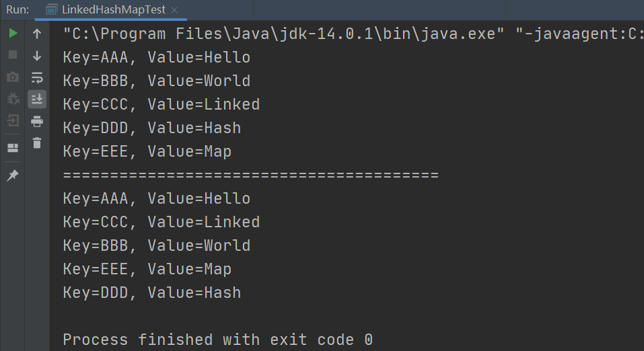Image resolution: width=644 pixels, height=351 pixels.
Task: Toggle Soft-Wrap for console output
Action: click(x=37, y=77)
